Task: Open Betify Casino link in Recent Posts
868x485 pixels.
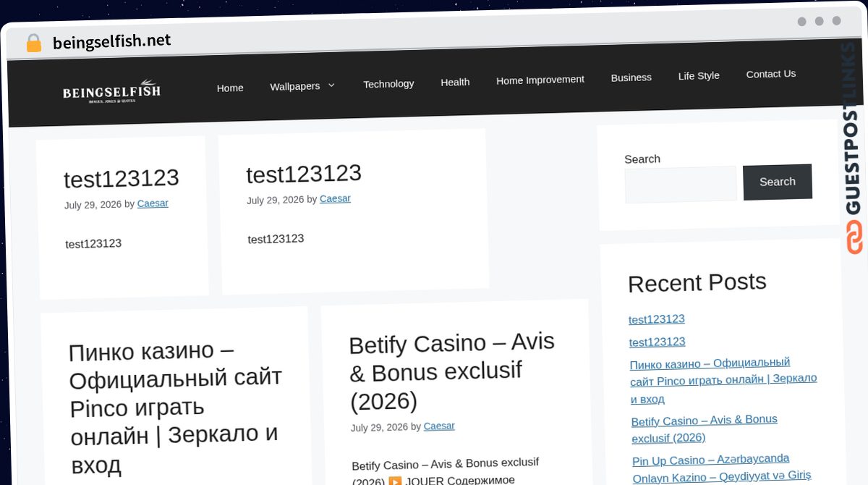Action: tap(705, 429)
